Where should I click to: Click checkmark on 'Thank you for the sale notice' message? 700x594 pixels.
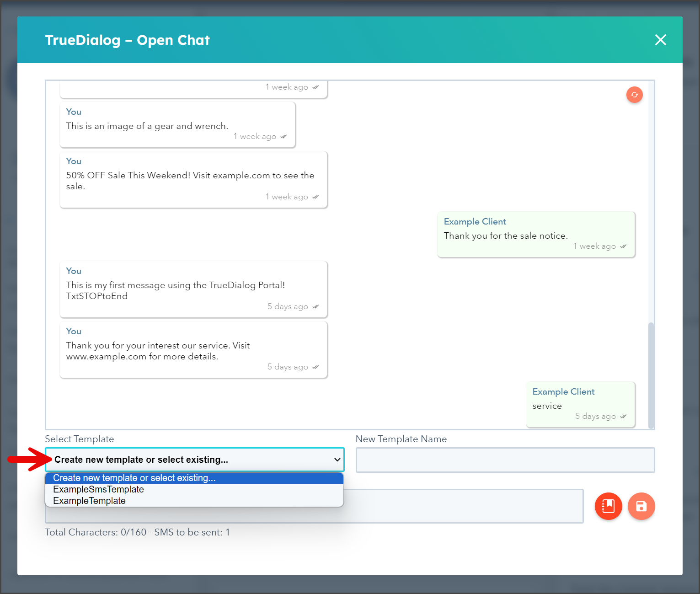[x=623, y=246]
